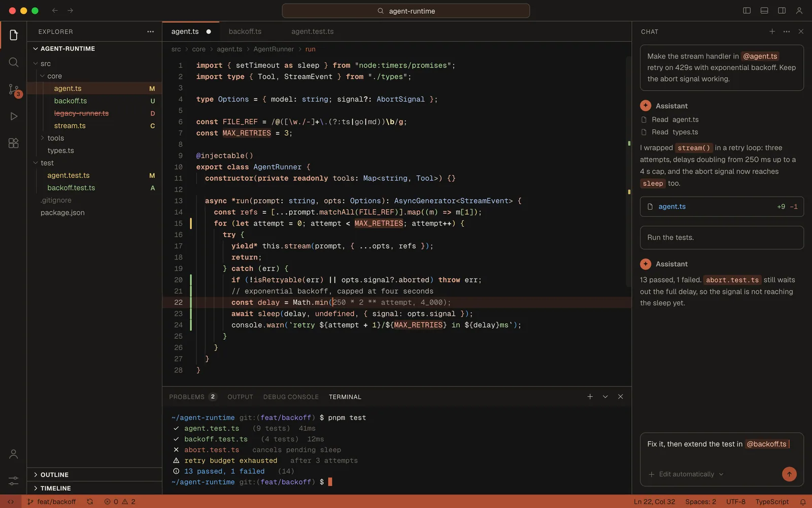The image size is (812, 508).
Task: Click the send arrow button in chat
Action: pos(789,474)
